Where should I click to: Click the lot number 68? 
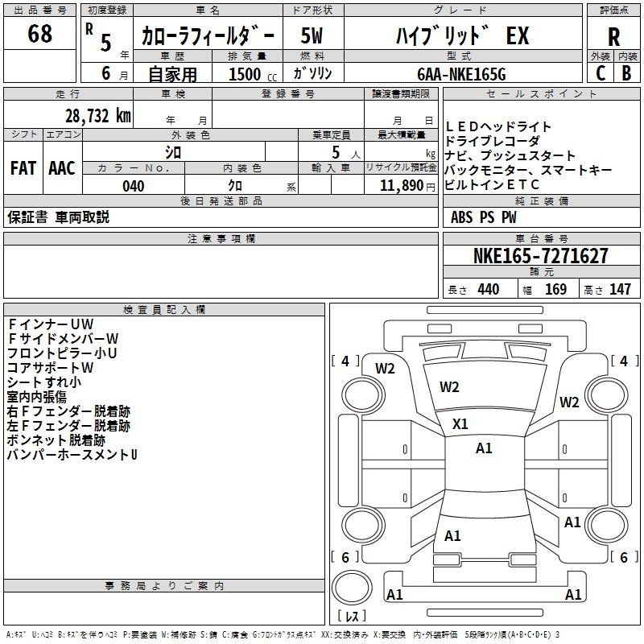(x=39, y=34)
